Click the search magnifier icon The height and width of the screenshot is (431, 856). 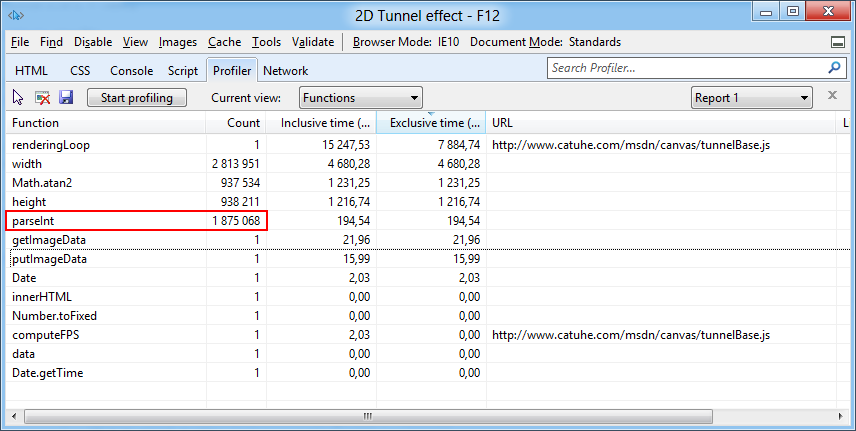(x=834, y=68)
